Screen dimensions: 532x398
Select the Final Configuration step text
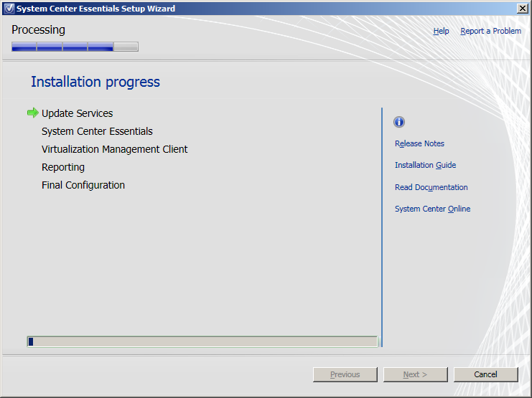pos(83,185)
